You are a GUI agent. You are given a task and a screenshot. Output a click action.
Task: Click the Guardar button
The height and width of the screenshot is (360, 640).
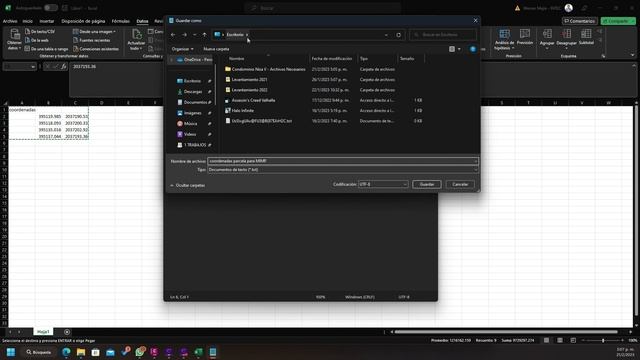427,184
